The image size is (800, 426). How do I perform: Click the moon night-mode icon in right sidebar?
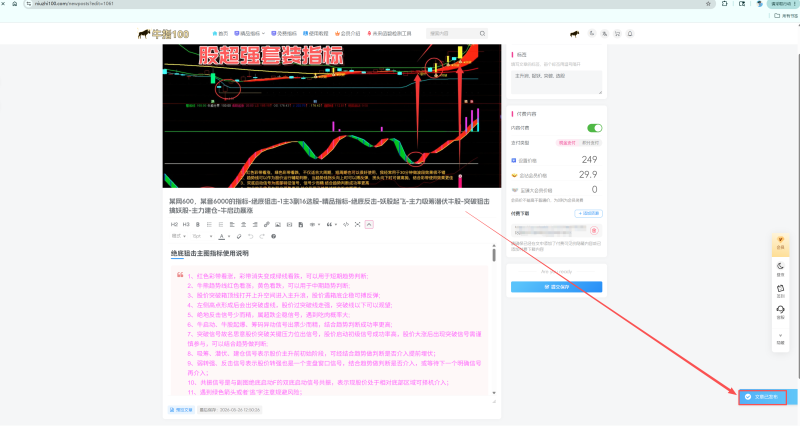pyautogui.click(x=780, y=266)
